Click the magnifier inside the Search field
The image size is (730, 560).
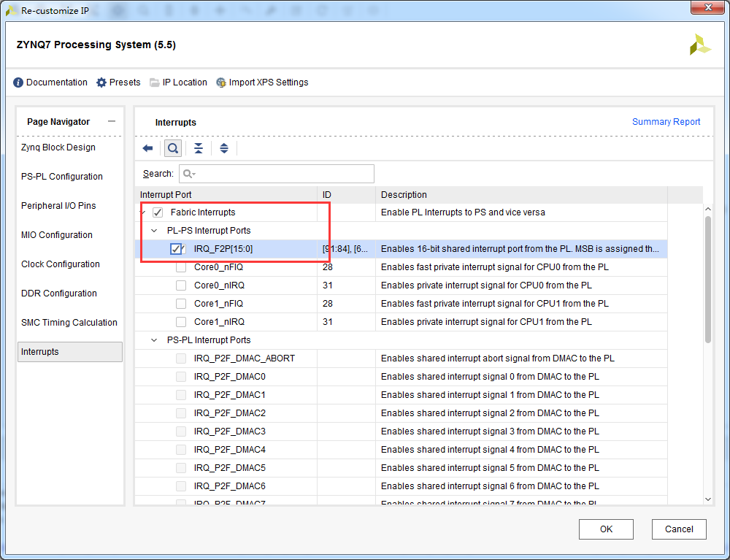(188, 174)
